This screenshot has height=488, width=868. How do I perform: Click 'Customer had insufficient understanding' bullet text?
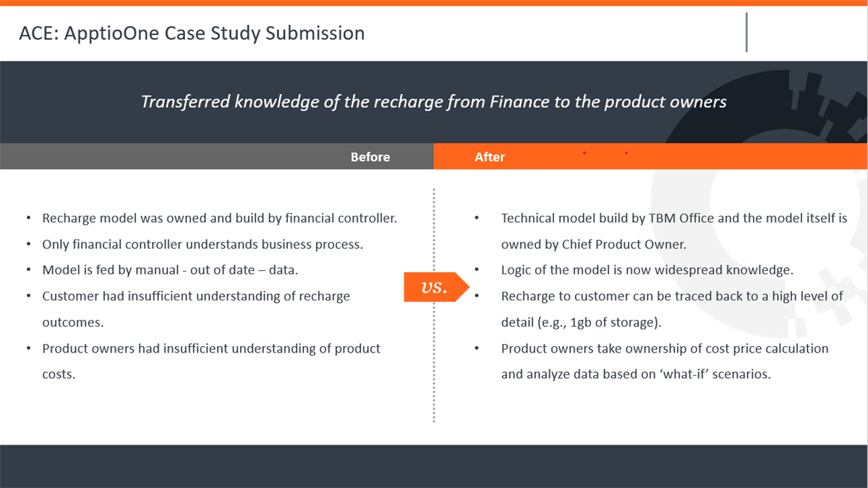coord(196,309)
